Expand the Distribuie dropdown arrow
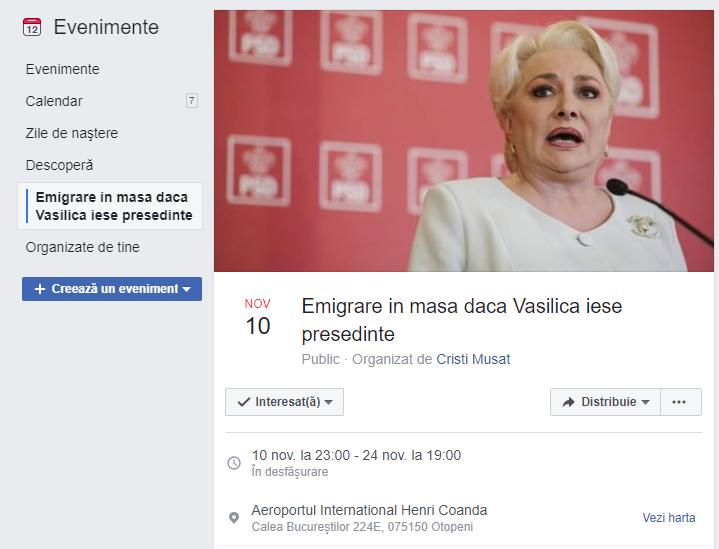Screen dimensions: 719x549 [x=645, y=402]
